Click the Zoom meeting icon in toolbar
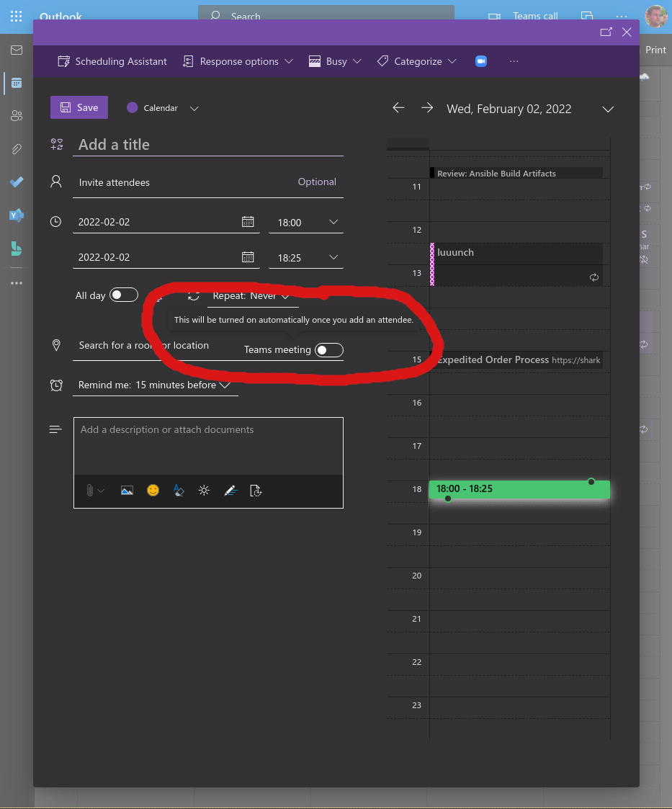Screen dimensions: 672x809 tap(481, 61)
